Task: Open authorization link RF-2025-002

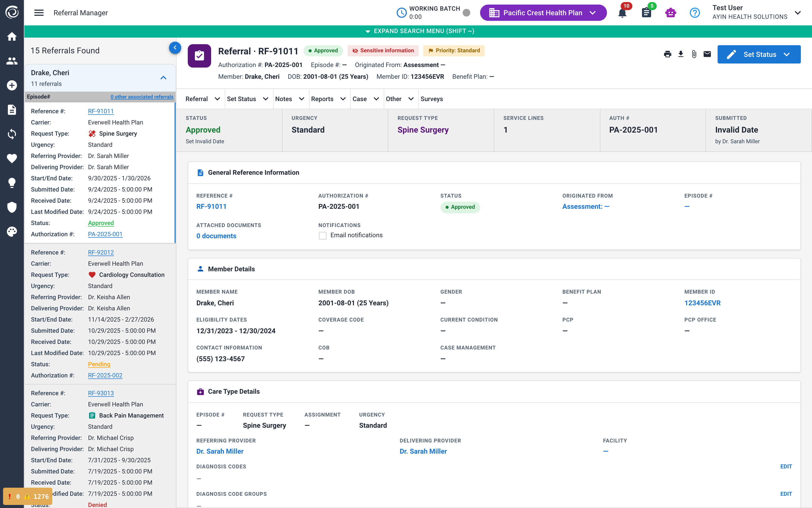Action: point(105,375)
